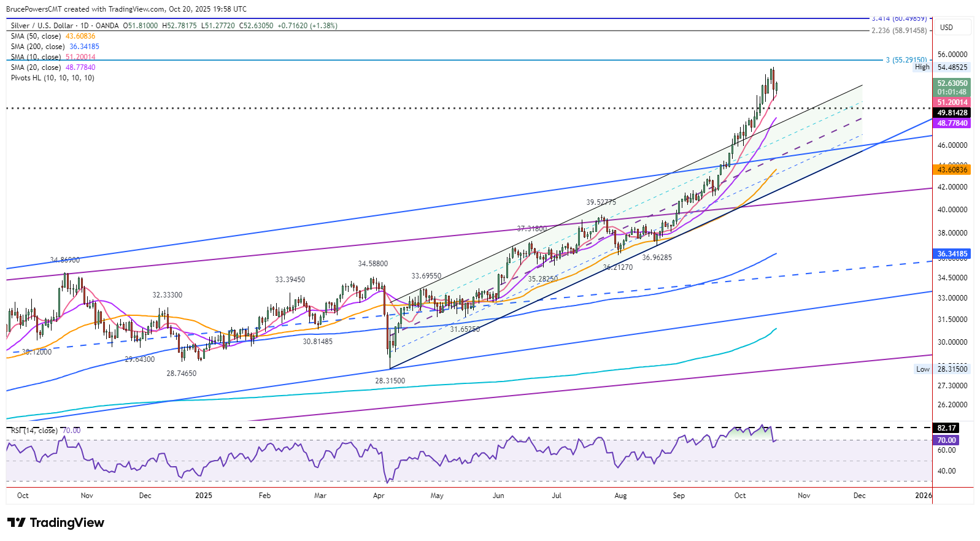Click the 2025 label on the time axis
The width and height of the screenshot is (980, 541).
click(x=203, y=496)
